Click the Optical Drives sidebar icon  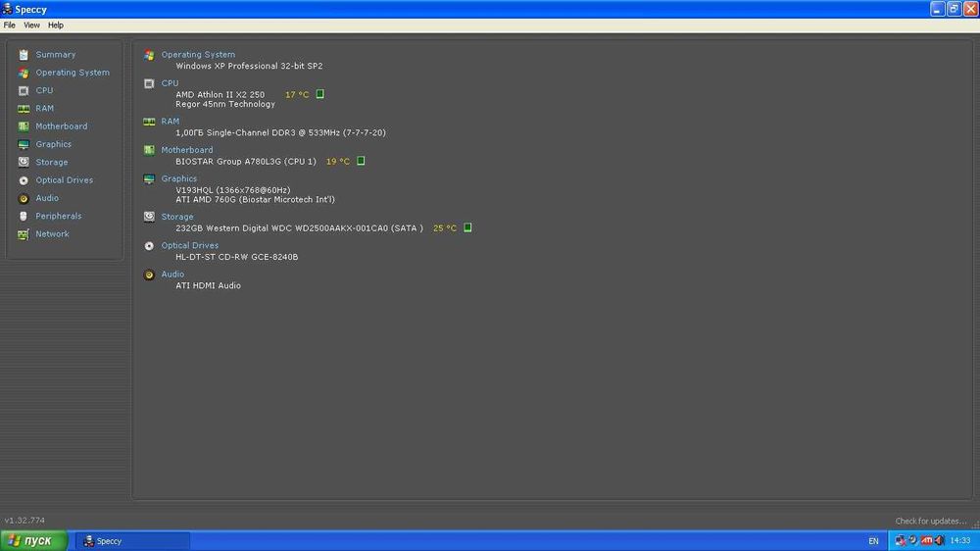coord(24,180)
